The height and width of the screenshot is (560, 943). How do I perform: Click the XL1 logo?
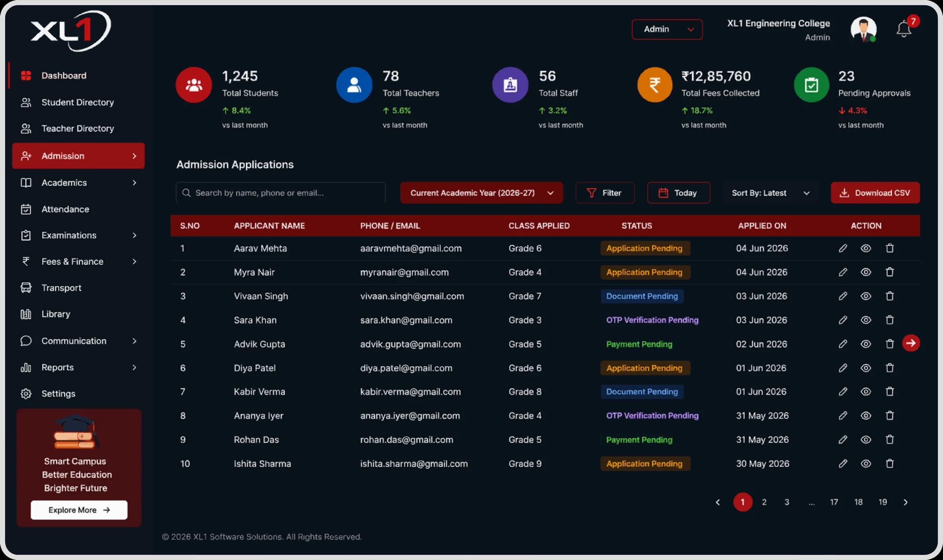[71, 31]
